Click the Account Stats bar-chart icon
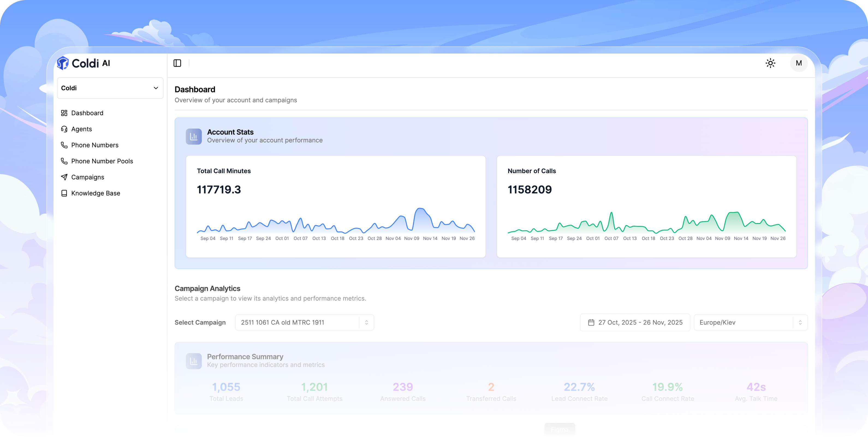868x437 pixels. pyautogui.click(x=194, y=136)
